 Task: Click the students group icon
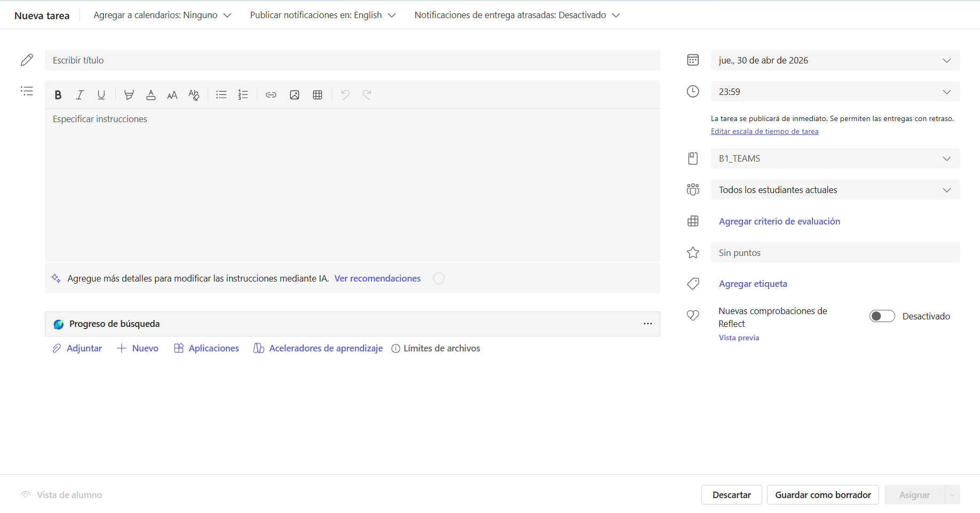pyautogui.click(x=693, y=189)
